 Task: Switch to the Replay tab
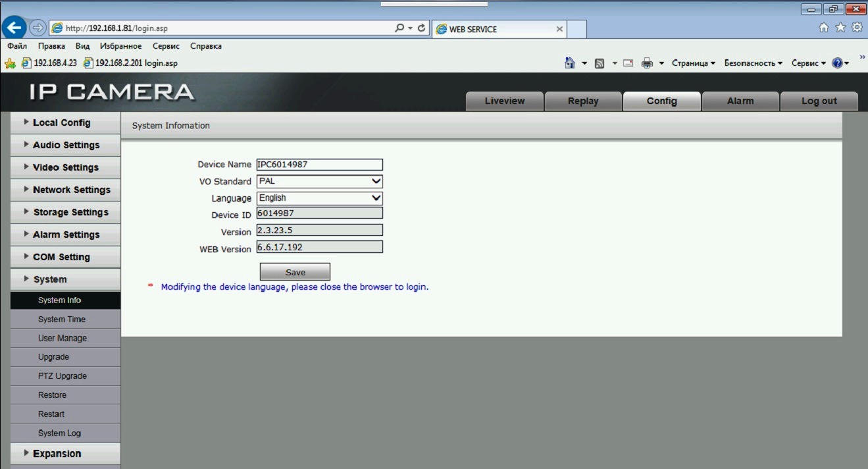pyautogui.click(x=583, y=101)
